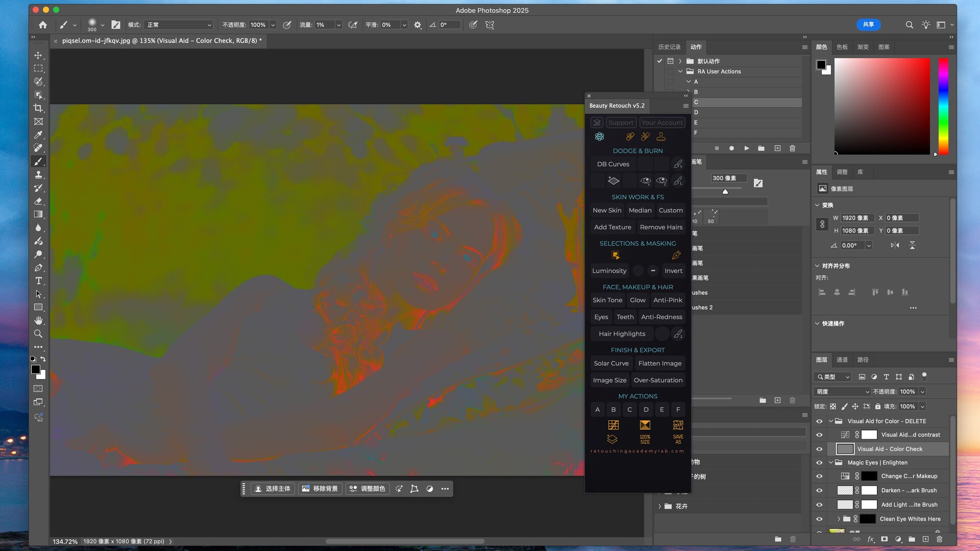
Task: Switch to the 历史记录 tab
Action: [x=669, y=47]
